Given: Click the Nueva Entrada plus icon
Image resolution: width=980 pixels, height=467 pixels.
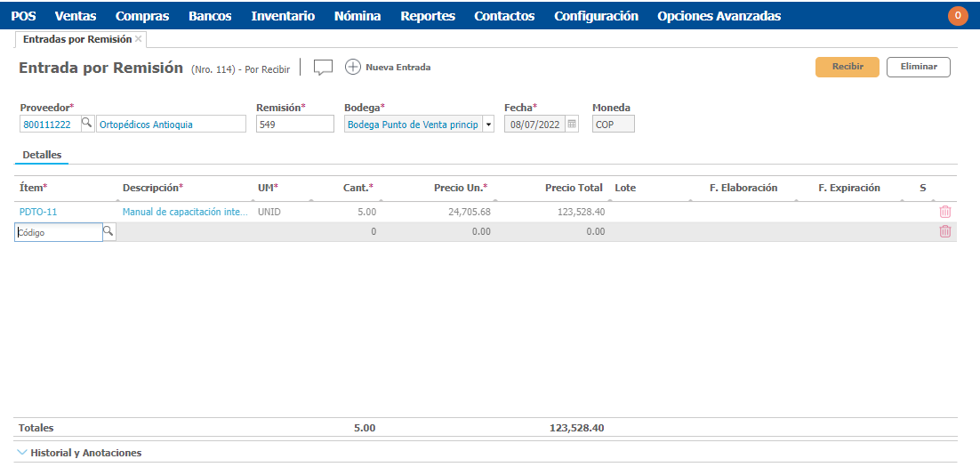Looking at the screenshot, I should (353, 68).
